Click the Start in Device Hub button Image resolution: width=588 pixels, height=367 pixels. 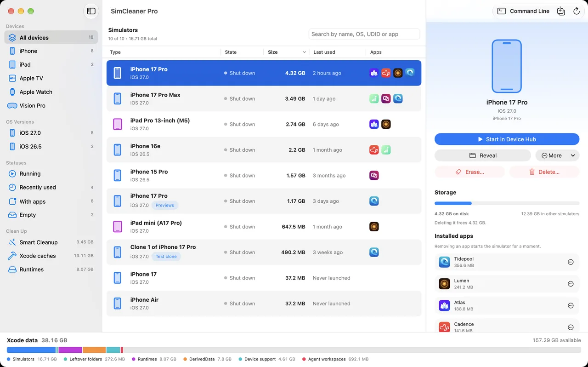click(x=507, y=139)
